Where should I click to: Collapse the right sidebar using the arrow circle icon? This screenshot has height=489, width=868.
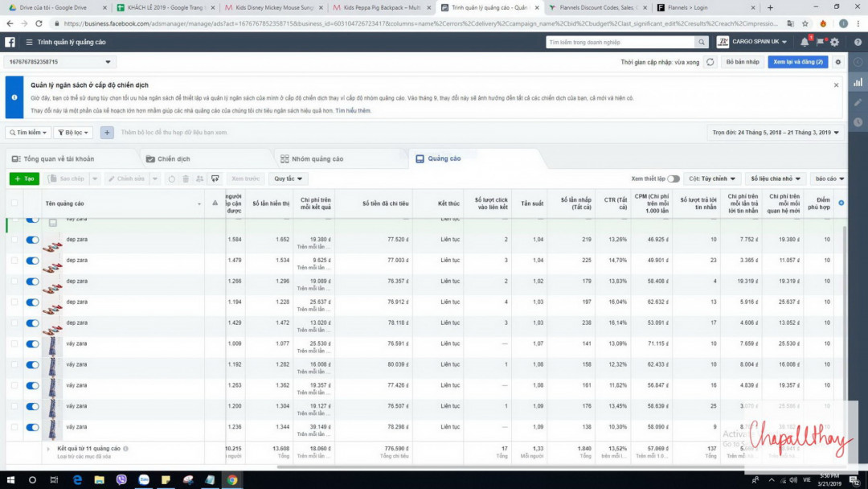pyautogui.click(x=858, y=62)
